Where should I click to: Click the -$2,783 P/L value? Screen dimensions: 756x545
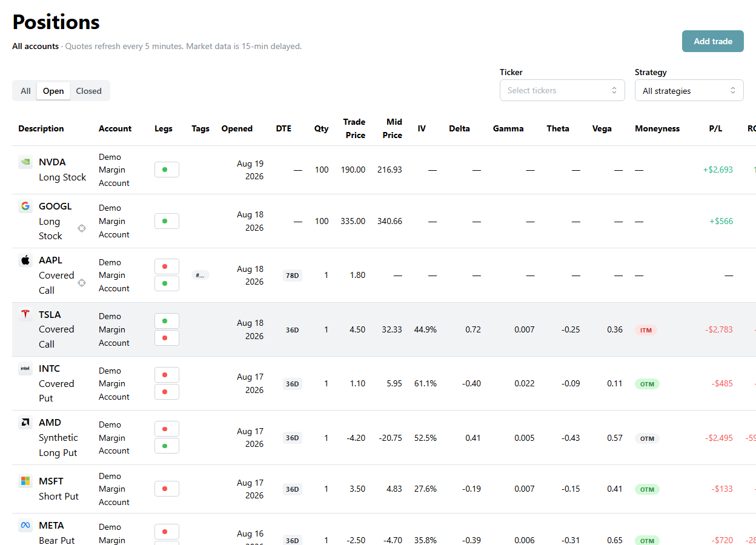(x=719, y=330)
